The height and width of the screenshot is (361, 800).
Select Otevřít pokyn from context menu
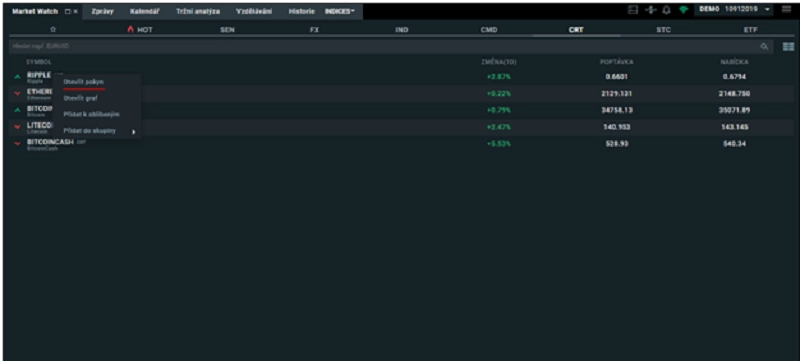tap(84, 81)
